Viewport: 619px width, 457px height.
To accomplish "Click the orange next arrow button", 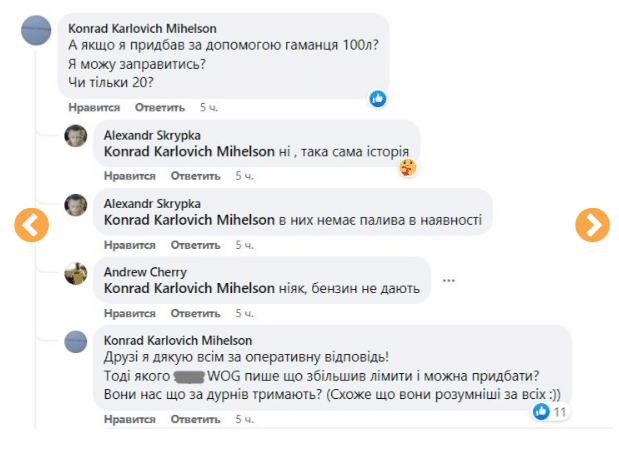I will 592,225.
